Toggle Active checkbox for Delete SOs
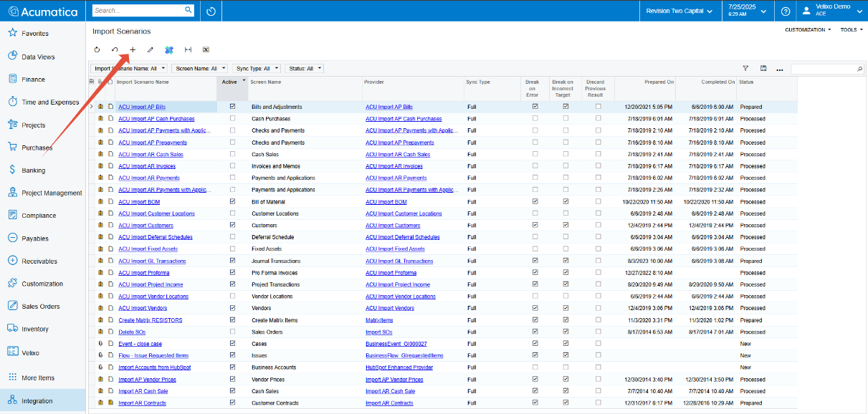Image resolution: width=868 pixels, height=414 pixels. [232, 332]
